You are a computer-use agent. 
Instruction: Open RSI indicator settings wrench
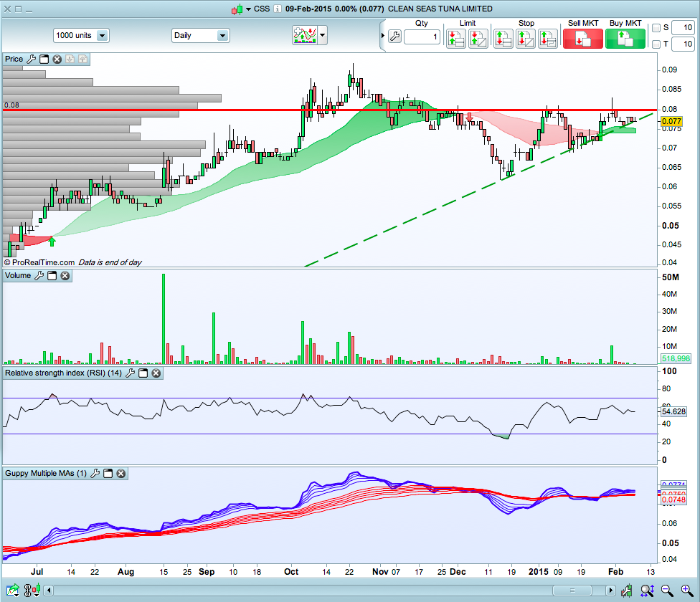pos(130,373)
